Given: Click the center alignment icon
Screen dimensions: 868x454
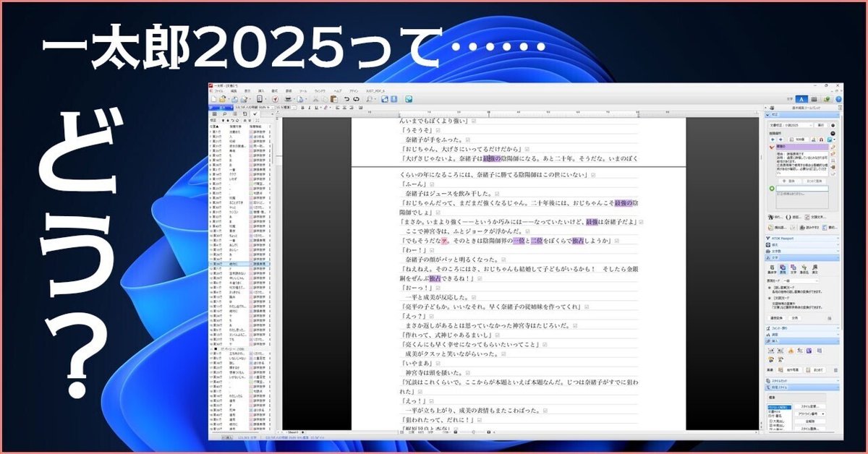Looking at the screenshot, I should [x=344, y=108].
